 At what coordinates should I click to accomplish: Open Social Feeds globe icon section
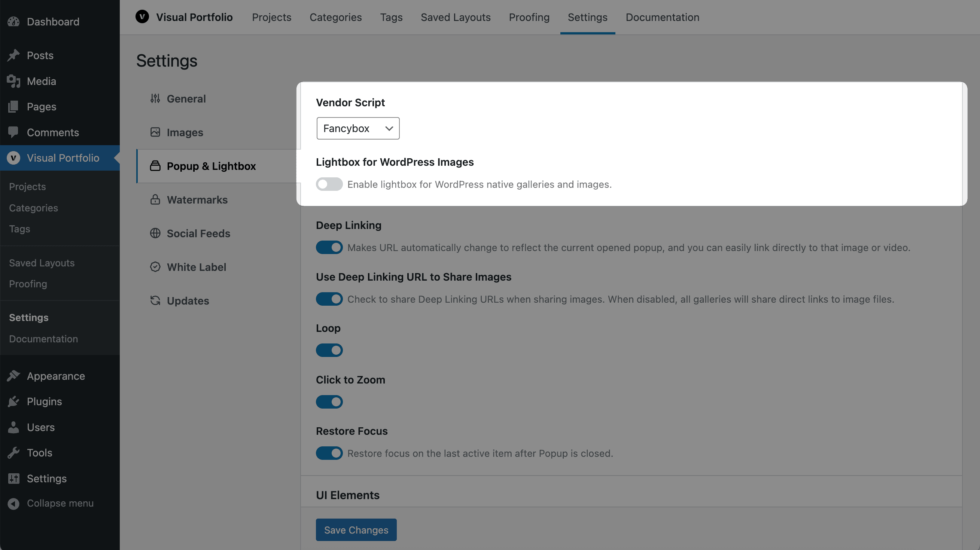(155, 233)
